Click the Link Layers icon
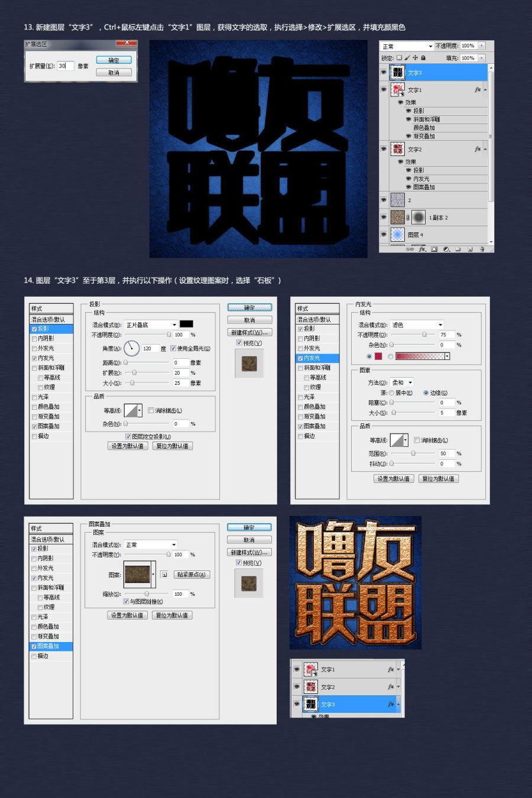The height and width of the screenshot is (798, 532). [x=410, y=249]
